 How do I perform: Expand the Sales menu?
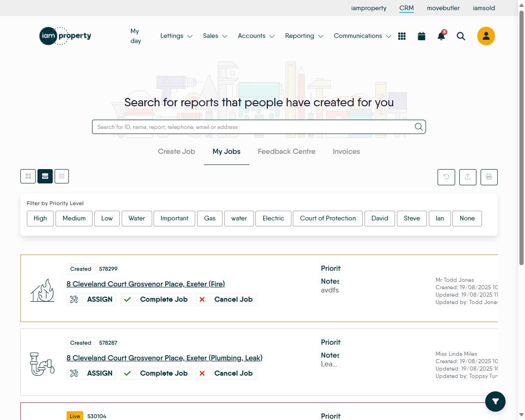click(215, 36)
